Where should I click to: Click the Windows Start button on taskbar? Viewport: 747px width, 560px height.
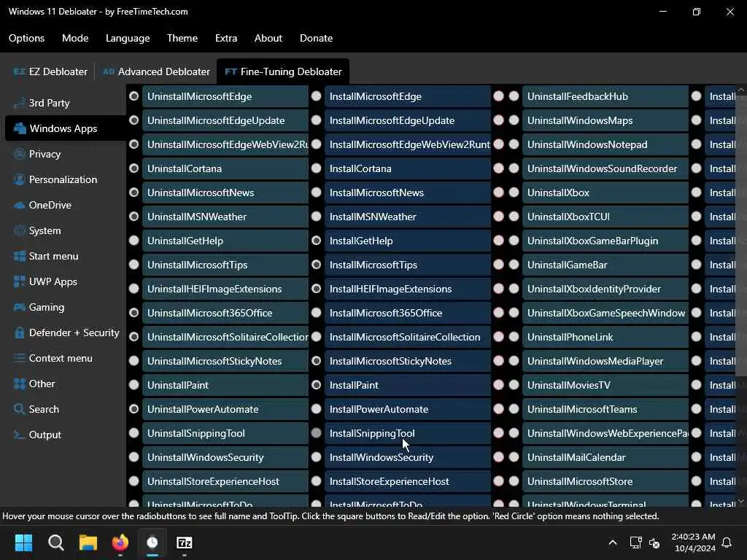[x=23, y=542]
